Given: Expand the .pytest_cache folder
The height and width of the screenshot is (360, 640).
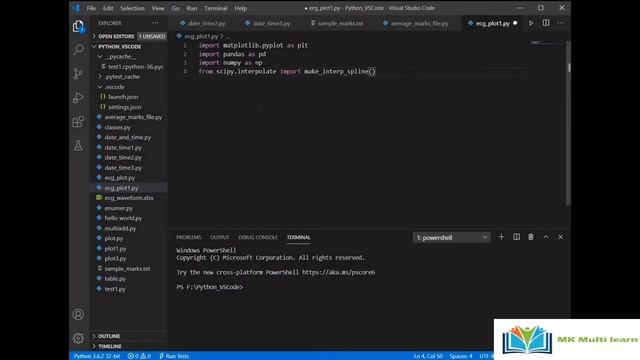Looking at the screenshot, I should coord(129,77).
